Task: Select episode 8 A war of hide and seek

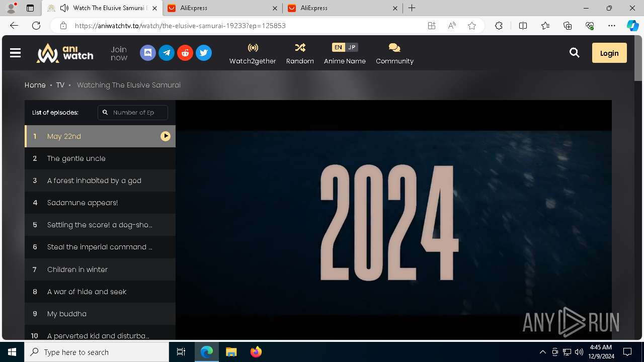Action: [x=100, y=292]
